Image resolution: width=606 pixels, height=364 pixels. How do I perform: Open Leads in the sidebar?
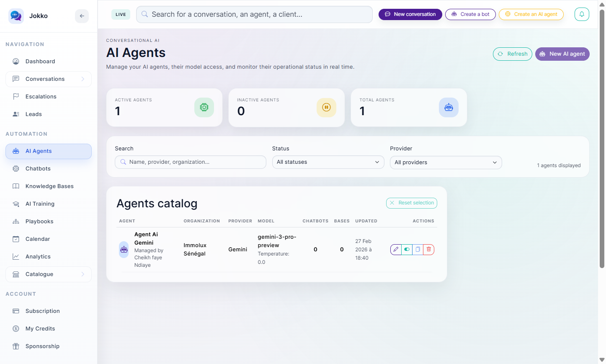(x=49, y=114)
